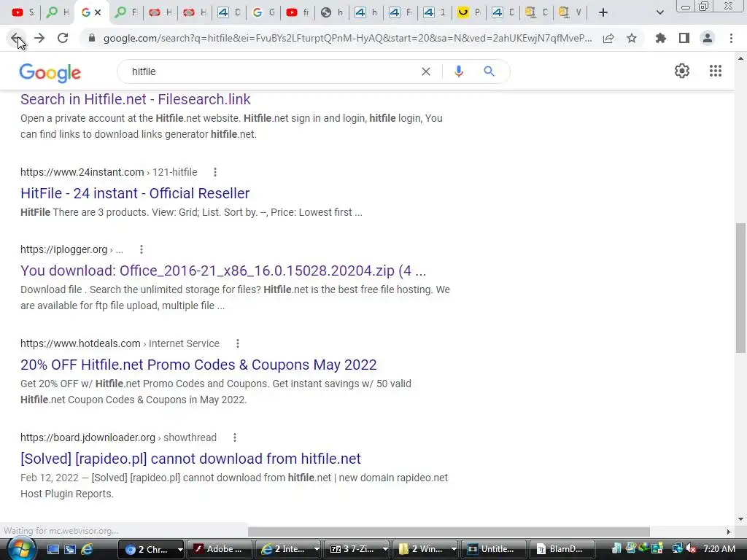Switch to the second Google G tab
This screenshot has height=560, width=747.
point(263,12)
